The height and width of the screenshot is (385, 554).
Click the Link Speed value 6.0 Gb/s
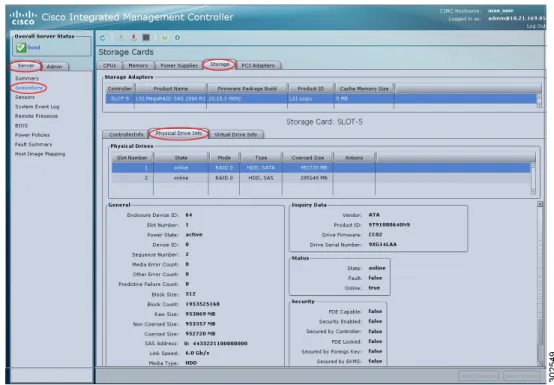(197, 353)
